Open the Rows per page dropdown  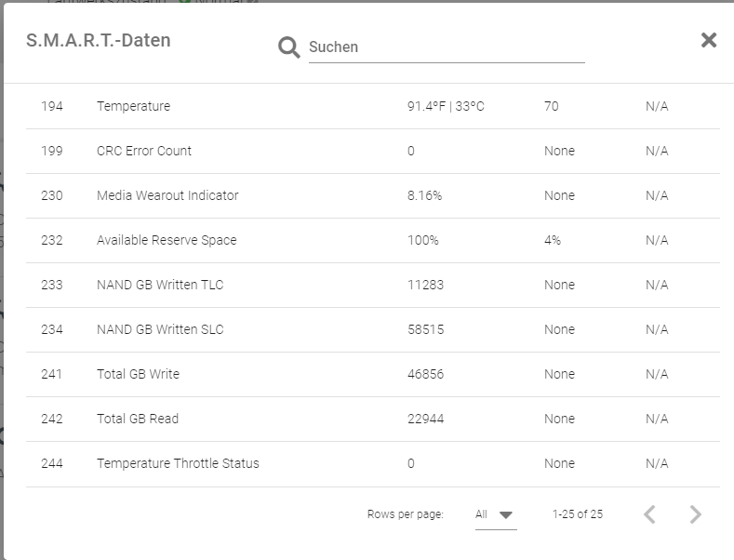(496, 514)
